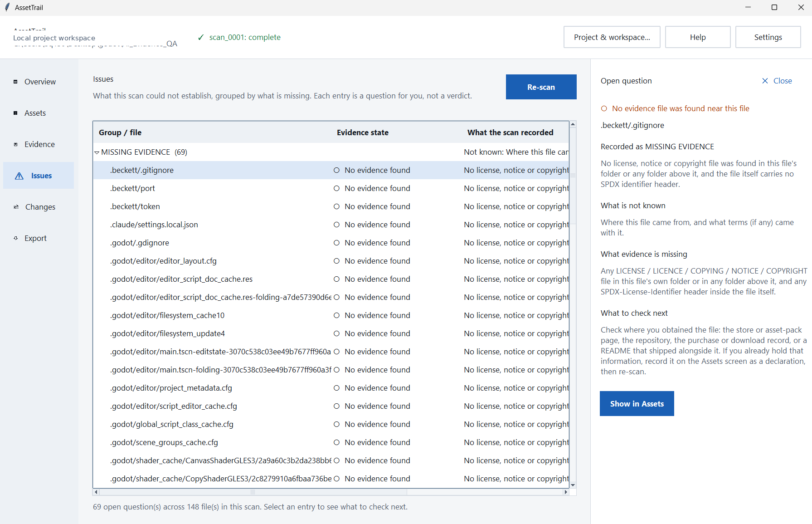Open the Overview section
This screenshot has width=812, height=524.
[x=39, y=82]
